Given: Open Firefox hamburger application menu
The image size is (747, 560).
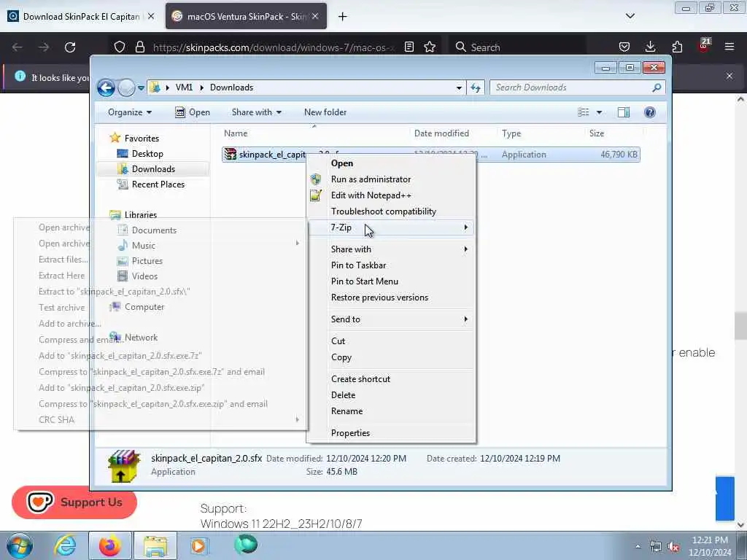Looking at the screenshot, I should 729,47.
